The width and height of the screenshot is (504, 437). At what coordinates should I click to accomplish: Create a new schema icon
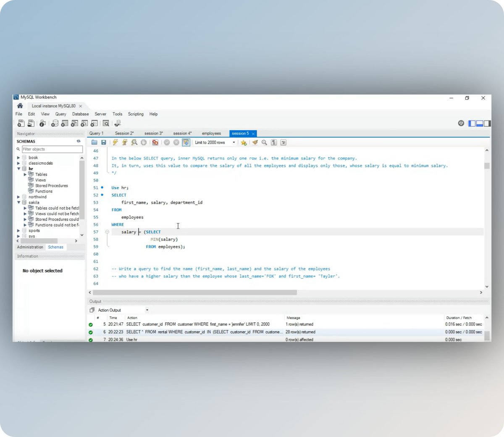55,124
